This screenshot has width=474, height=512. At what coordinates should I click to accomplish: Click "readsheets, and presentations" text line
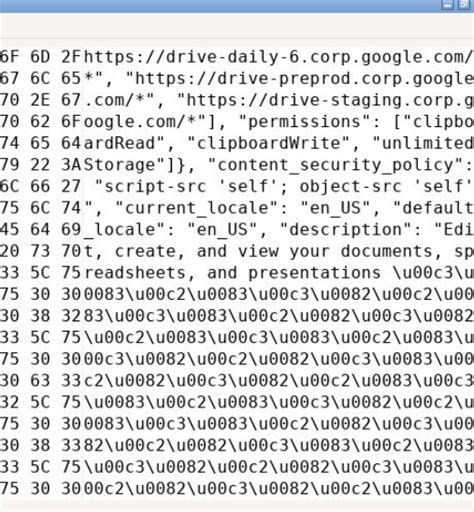[232, 273]
